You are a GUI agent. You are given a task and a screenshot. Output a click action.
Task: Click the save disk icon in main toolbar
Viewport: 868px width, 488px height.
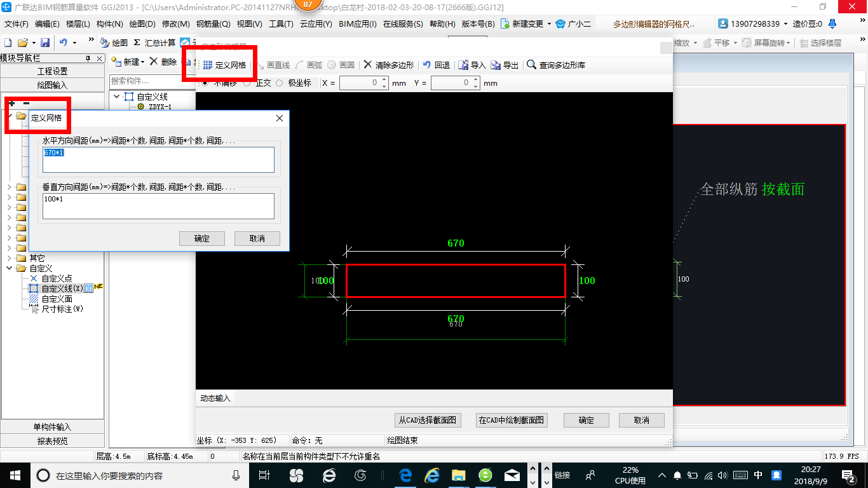45,43
